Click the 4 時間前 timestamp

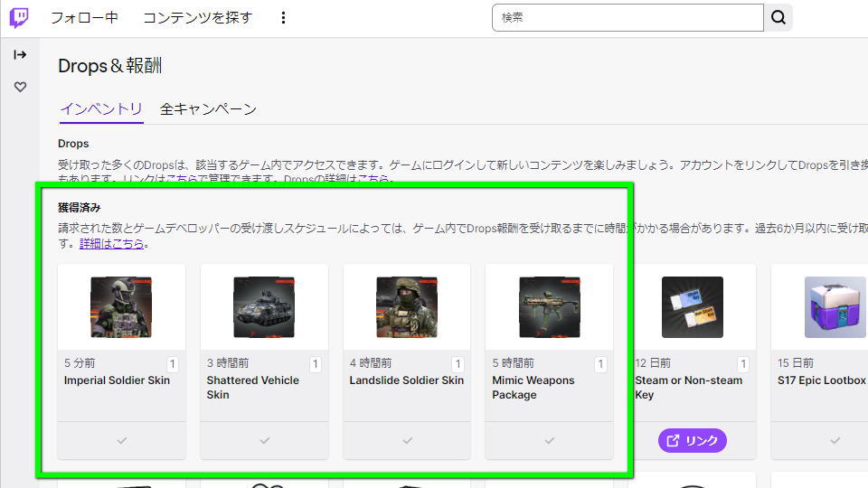(371, 363)
